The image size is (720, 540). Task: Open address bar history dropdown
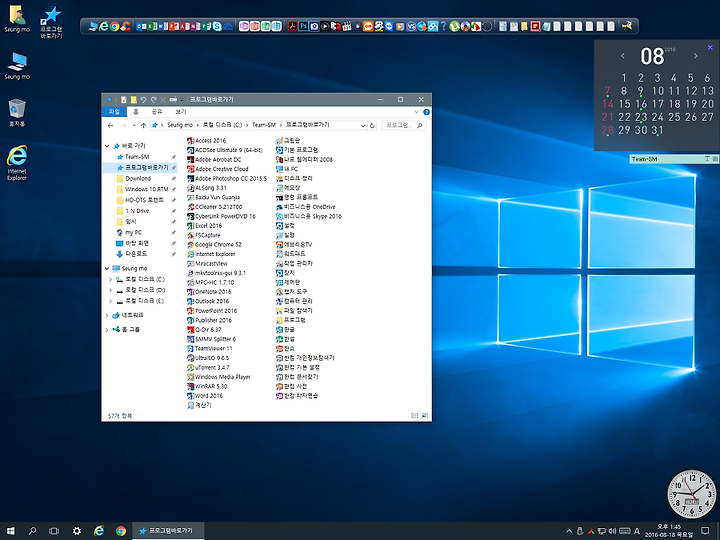pos(363,125)
